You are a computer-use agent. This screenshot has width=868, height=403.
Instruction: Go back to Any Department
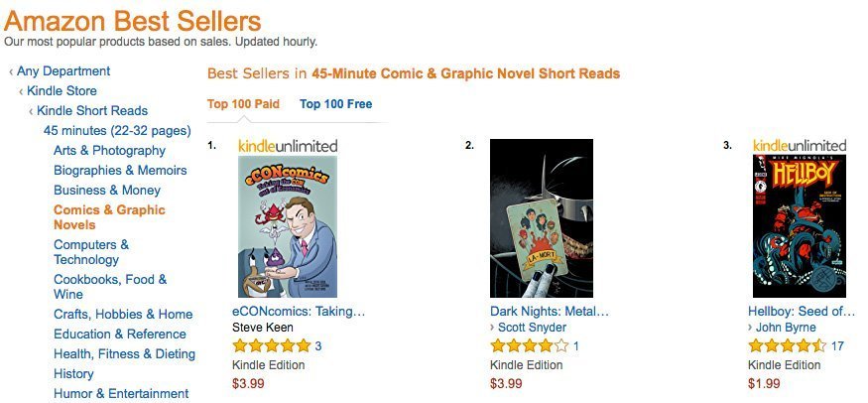click(x=63, y=71)
